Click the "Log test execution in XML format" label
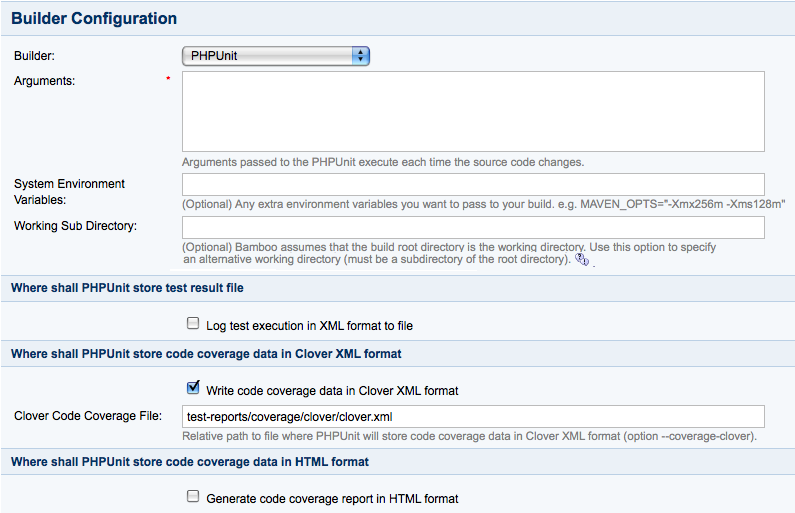The width and height of the screenshot is (795, 513). coord(309,326)
